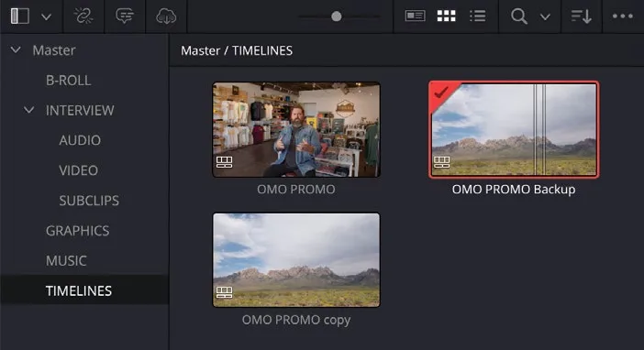
Task: Click the OMO PROMO Backup name label
Action: 514,189
